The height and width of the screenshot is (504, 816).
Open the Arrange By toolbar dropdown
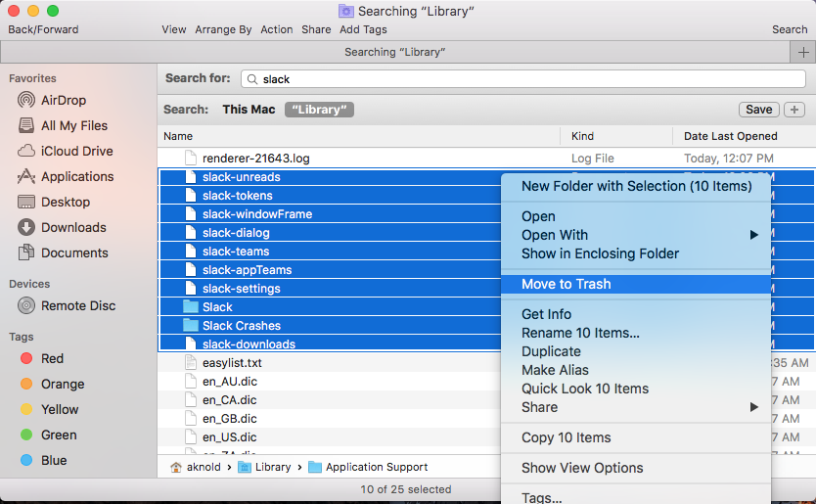tap(223, 29)
